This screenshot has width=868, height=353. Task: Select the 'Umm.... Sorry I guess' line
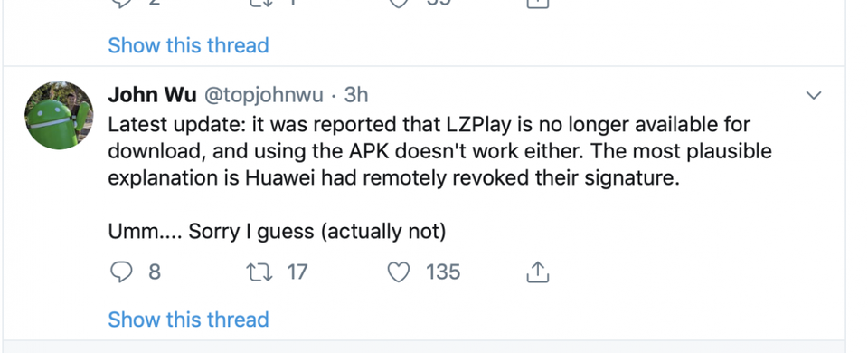pyautogui.click(x=277, y=231)
